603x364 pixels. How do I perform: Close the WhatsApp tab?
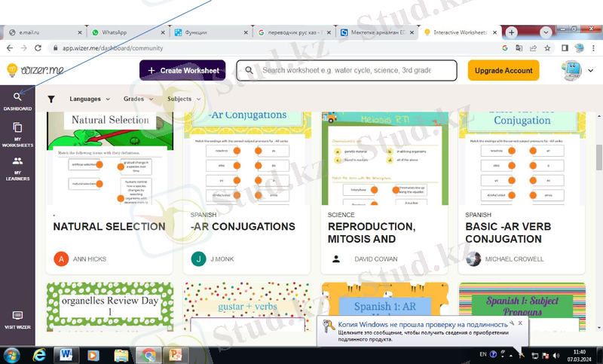pyautogui.click(x=163, y=32)
